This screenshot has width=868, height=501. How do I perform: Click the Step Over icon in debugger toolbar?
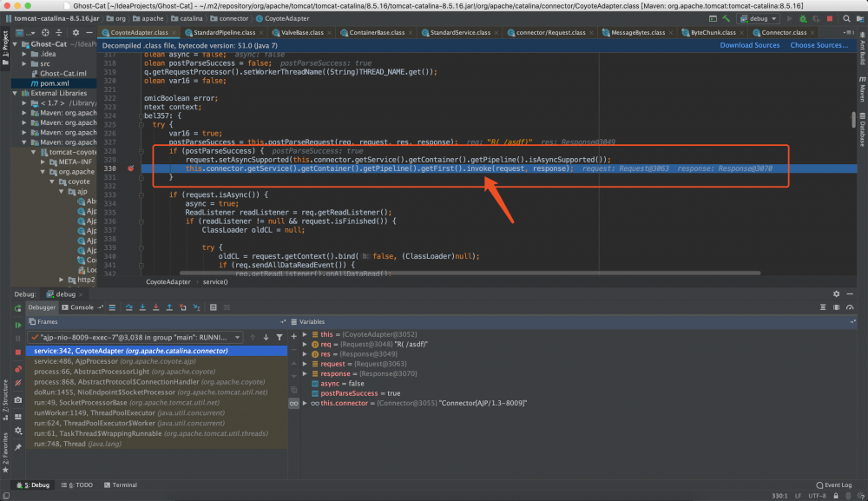tap(128, 307)
